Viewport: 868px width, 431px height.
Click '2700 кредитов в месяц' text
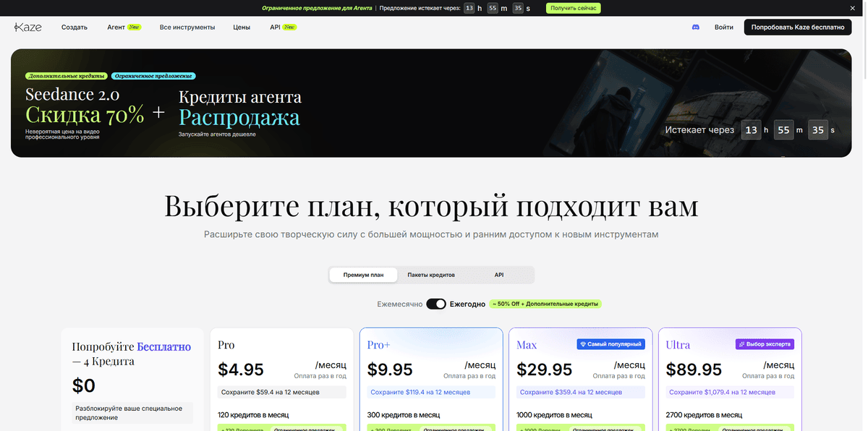704,415
